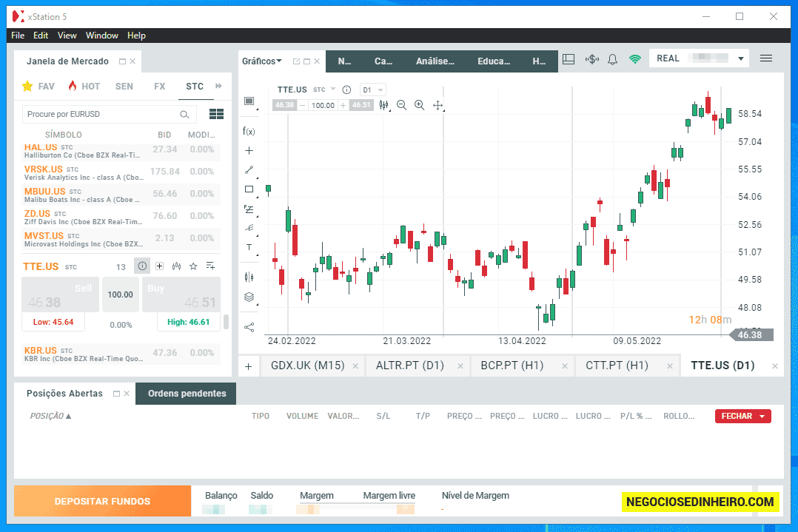Viewport: 798px width, 532px height.
Task: Zoom in the chart
Action: pyautogui.click(x=419, y=105)
